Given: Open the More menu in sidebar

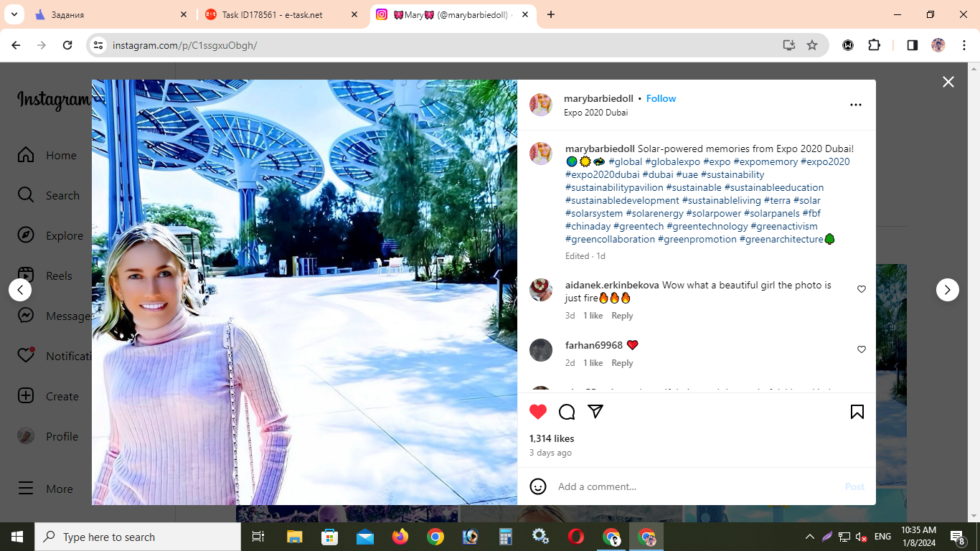Looking at the screenshot, I should tap(45, 489).
